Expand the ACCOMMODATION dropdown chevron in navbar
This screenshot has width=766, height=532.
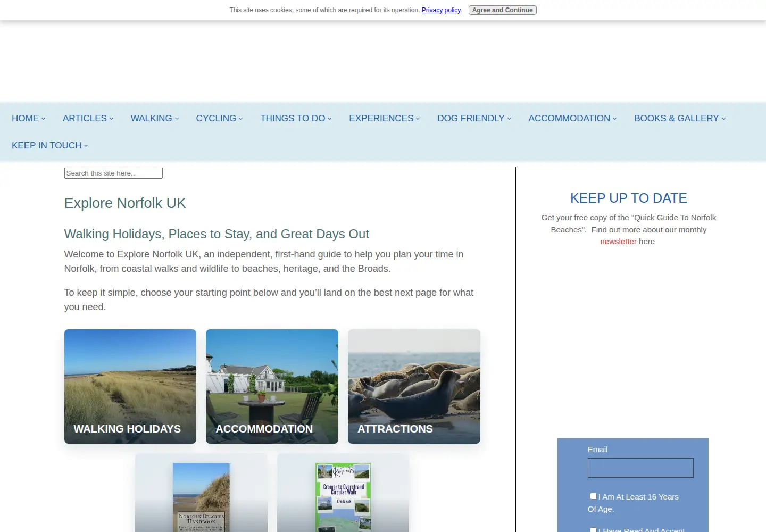coord(615,119)
